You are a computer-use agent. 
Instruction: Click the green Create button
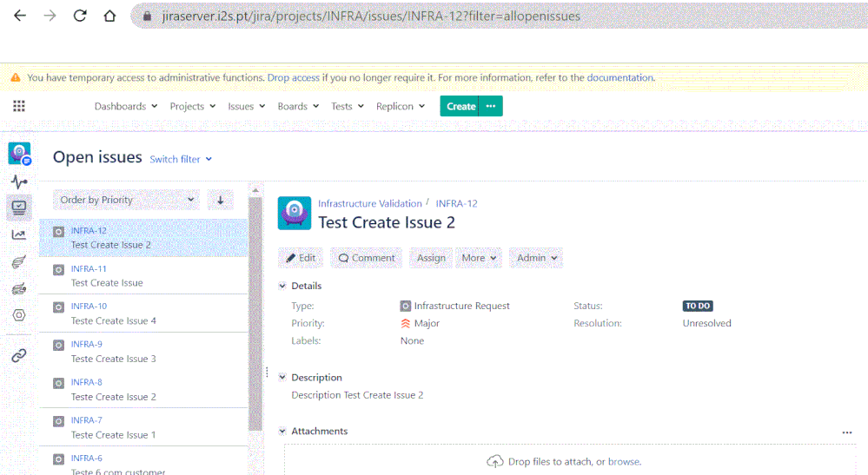(x=460, y=106)
